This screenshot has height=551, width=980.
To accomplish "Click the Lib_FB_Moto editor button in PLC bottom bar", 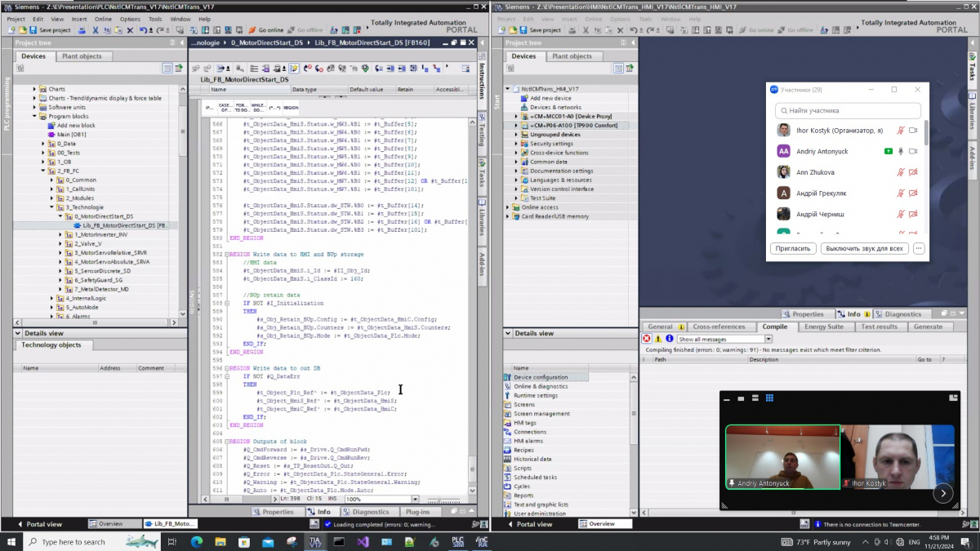I will 170,524.
